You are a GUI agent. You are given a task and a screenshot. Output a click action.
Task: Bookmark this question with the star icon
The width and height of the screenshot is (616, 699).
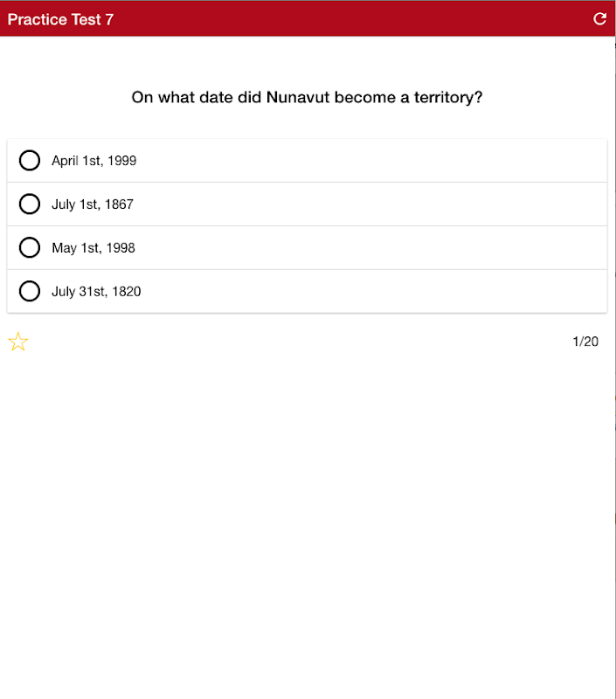(17, 342)
